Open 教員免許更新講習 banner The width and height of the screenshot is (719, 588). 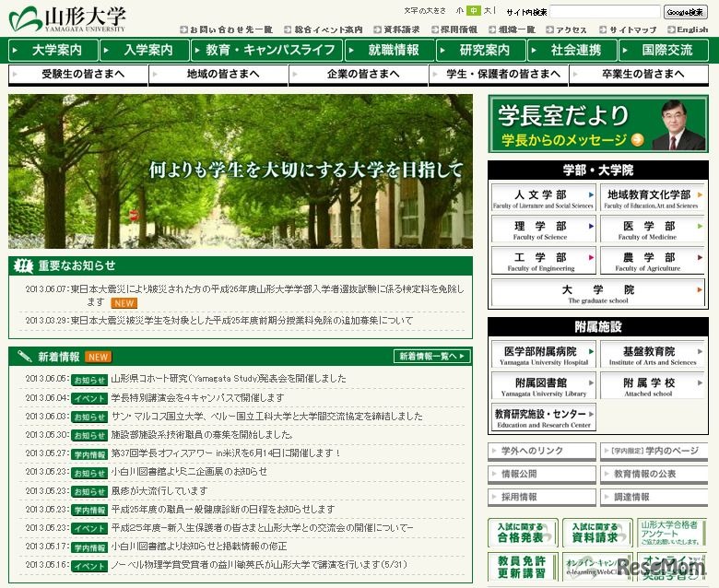[x=524, y=567]
